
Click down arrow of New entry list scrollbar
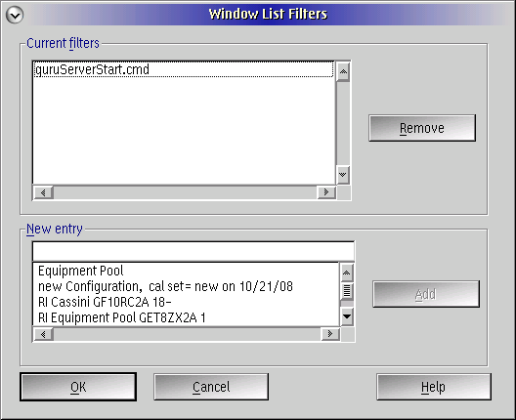(x=347, y=316)
